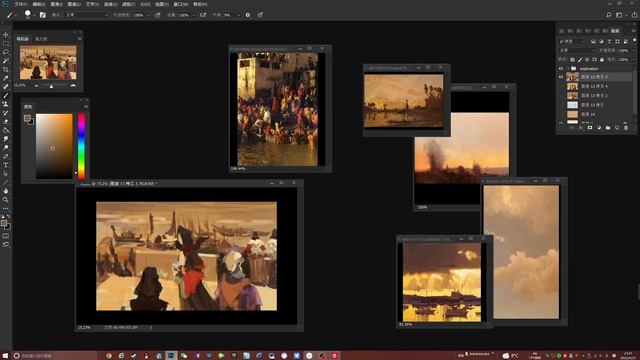Viewport: 640px width, 360px height.
Task: Toggle Quick Mask mode in the toolbox
Action: (6, 236)
